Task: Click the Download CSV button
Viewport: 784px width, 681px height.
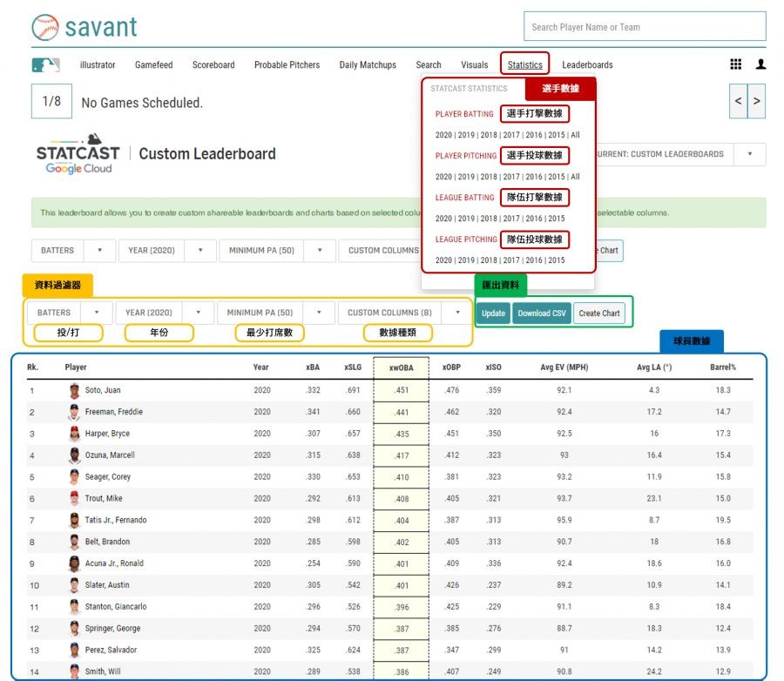Action: (x=541, y=314)
